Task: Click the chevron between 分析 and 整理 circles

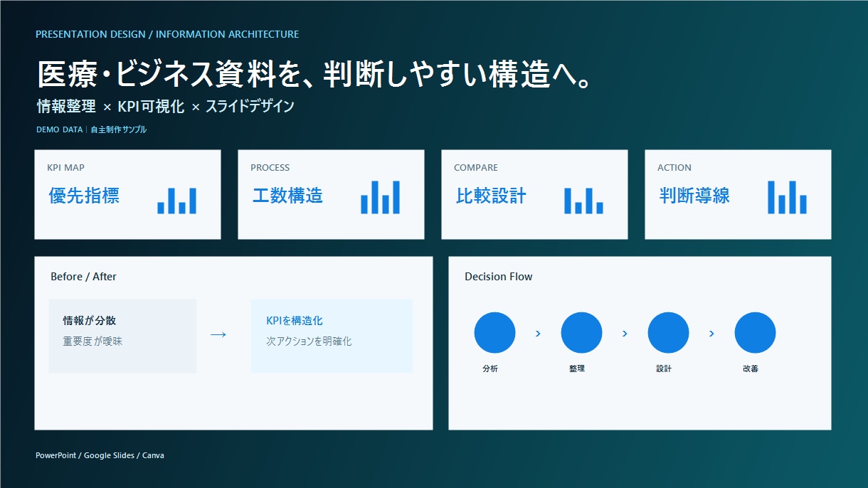Action: tap(538, 333)
